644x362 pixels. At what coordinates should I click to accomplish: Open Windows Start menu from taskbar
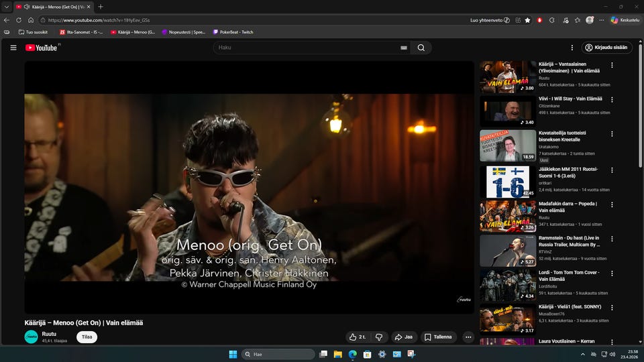[x=233, y=354]
